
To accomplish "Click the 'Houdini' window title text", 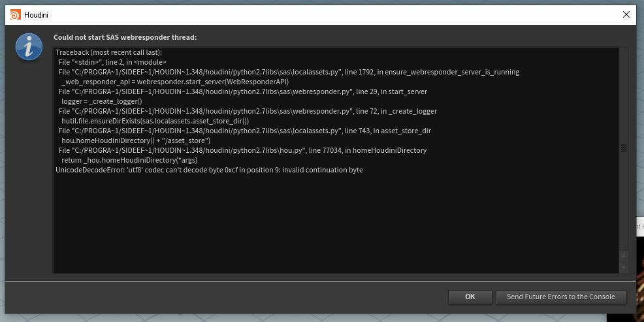I will click(36, 15).
